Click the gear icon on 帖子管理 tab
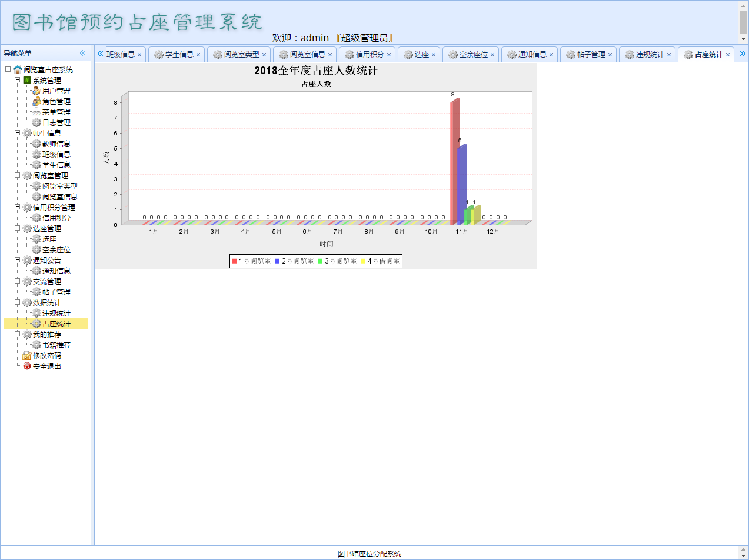The height and width of the screenshot is (560, 749). point(571,55)
